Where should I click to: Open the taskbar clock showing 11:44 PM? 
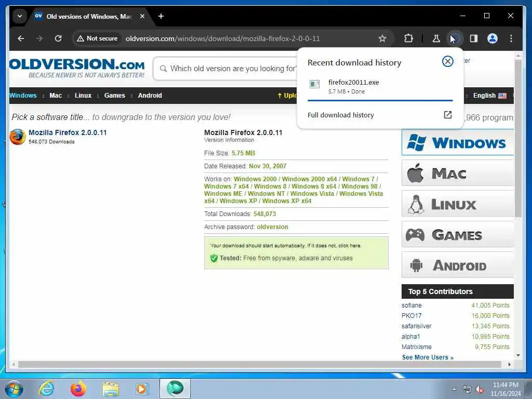tap(506, 389)
